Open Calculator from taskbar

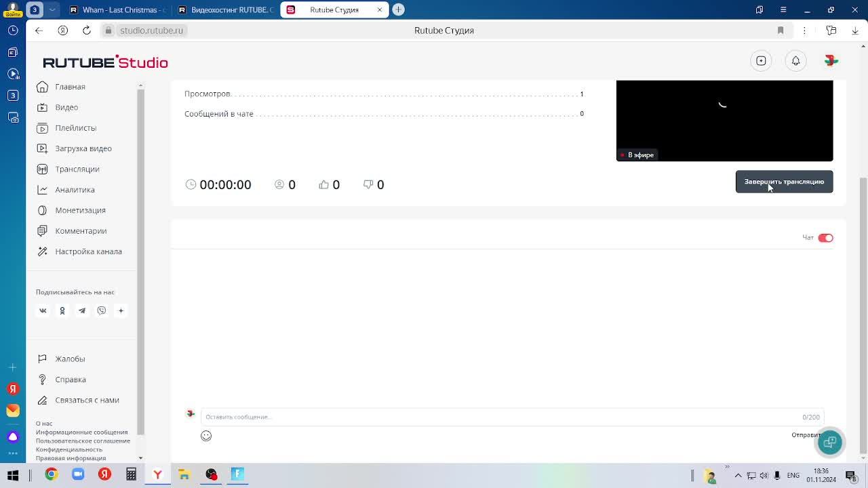click(x=131, y=474)
